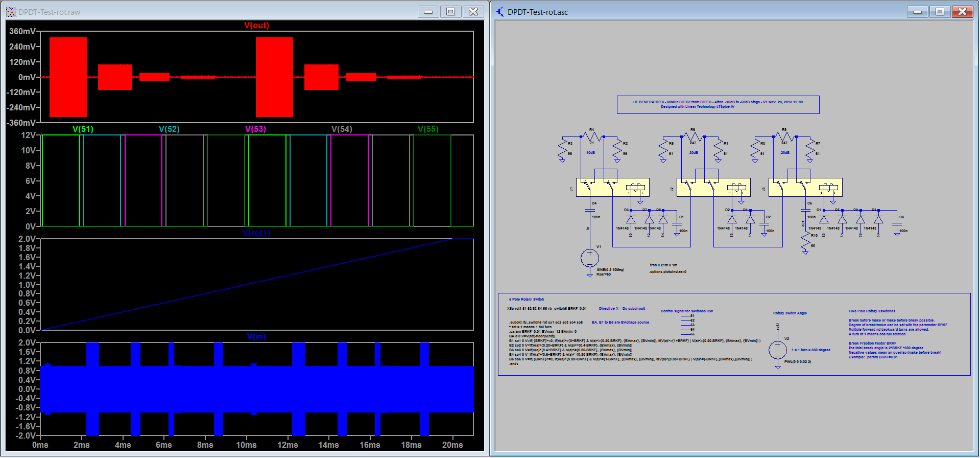The width and height of the screenshot is (980, 458).
Task: Click the V(51) green trace label
Action: click(83, 129)
